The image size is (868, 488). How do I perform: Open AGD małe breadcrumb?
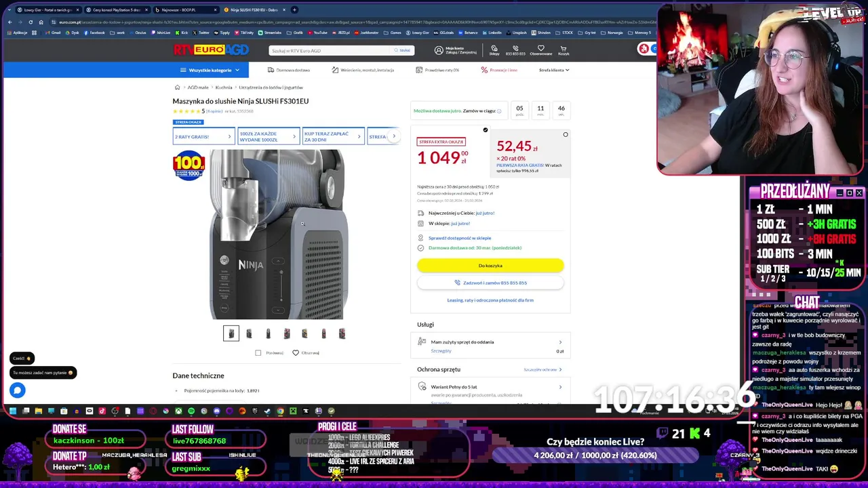point(198,87)
